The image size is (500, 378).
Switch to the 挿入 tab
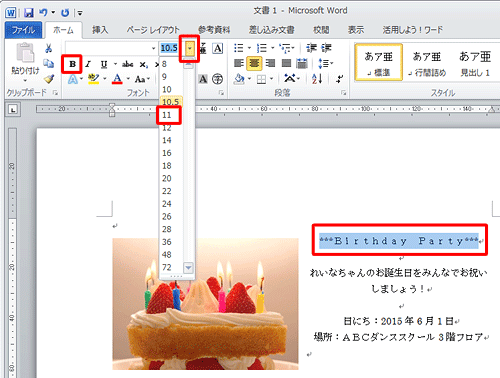click(100, 30)
